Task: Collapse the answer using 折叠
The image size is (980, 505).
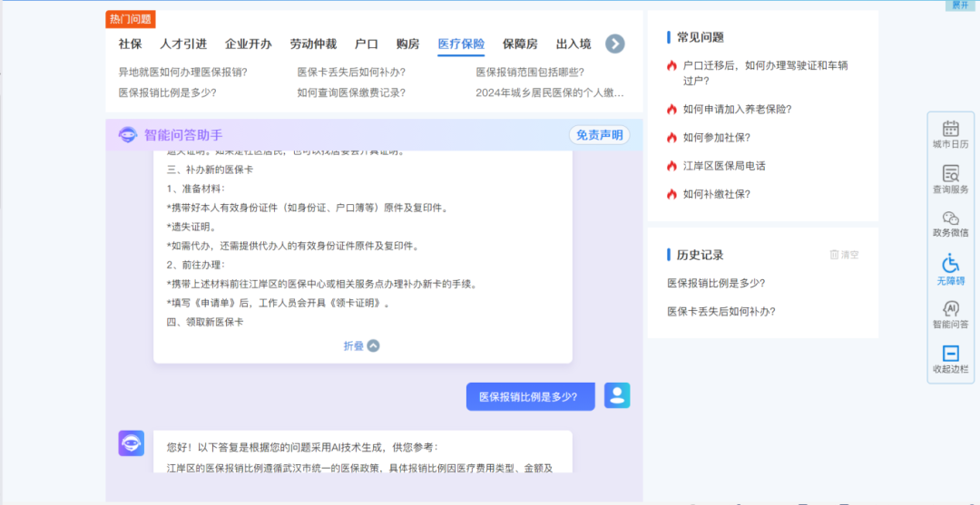Action: [361, 345]
